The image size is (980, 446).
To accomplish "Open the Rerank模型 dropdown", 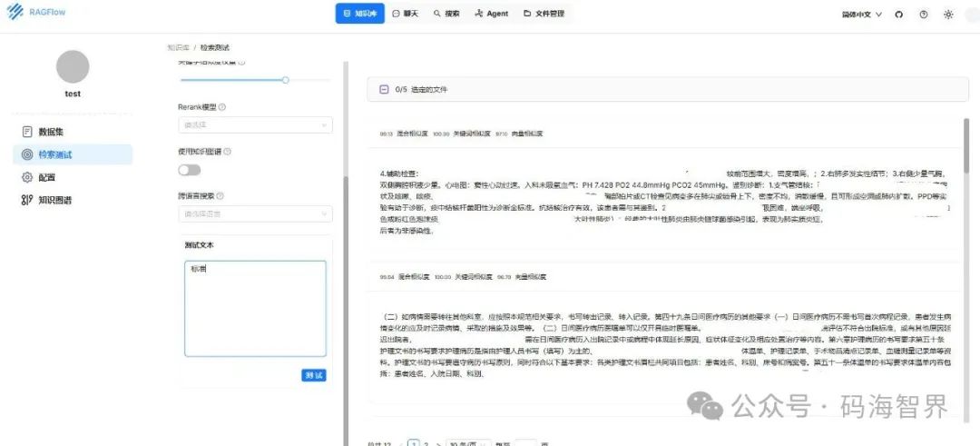I will click(x=255, y=125).
